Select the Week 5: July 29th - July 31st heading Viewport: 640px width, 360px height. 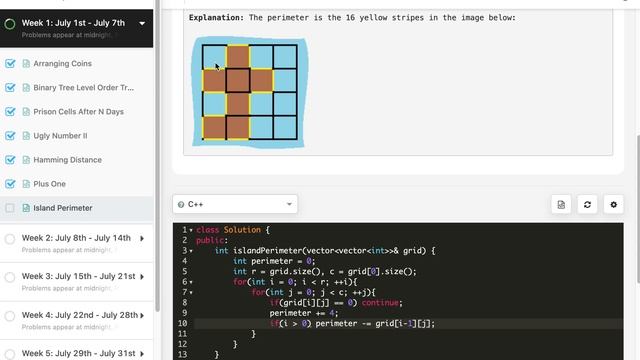(x=78, y=353)
